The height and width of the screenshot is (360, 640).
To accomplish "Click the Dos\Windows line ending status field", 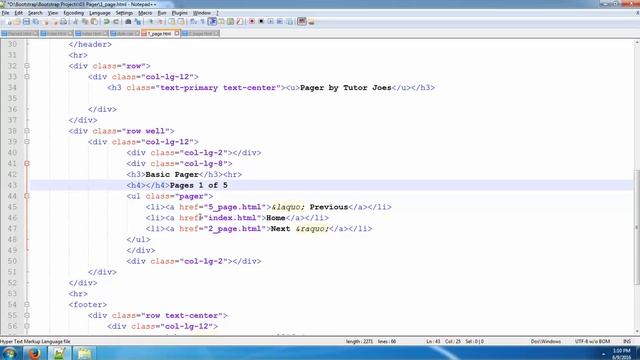I will point(546,341).
